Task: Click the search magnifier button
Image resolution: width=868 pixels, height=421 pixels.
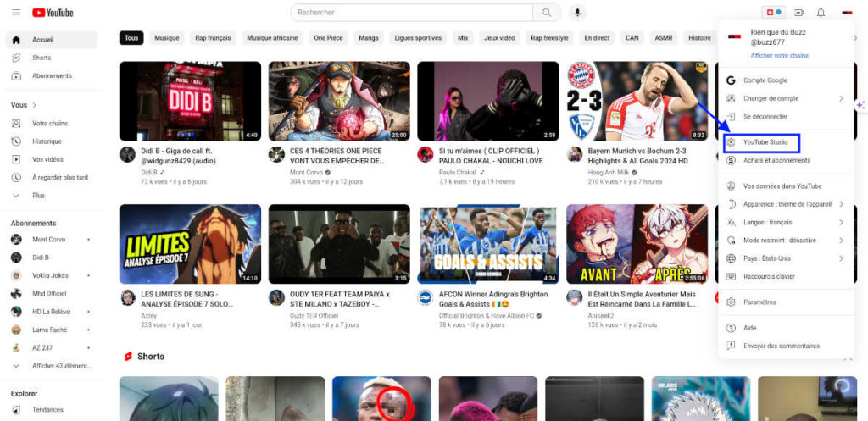Action: click(x=547, y=13)
